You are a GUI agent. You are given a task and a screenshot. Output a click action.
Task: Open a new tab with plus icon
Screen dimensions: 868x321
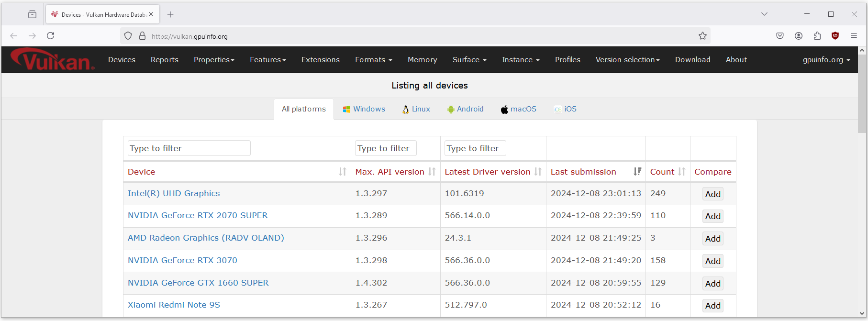pyautogui.click(x=170, y=14)
